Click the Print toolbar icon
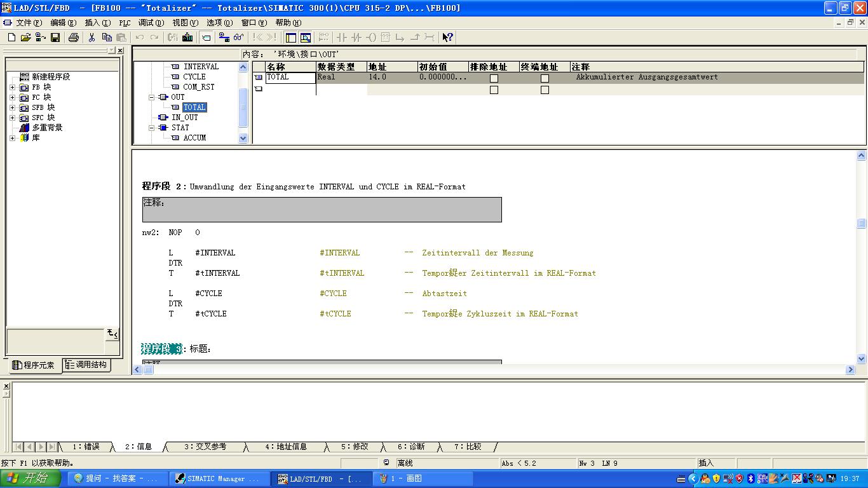The width and height of the screenshot is (868, 488). tap(73, 37)
